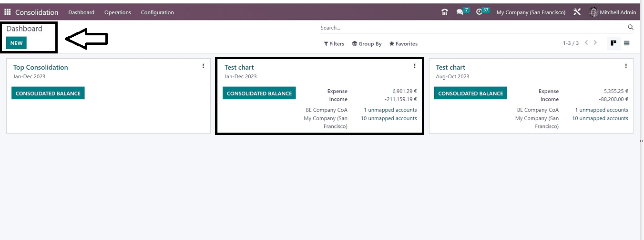Open the Mitchell Admin user menu
This screenshot has width=644, height=240.
(x=613, y=12)
